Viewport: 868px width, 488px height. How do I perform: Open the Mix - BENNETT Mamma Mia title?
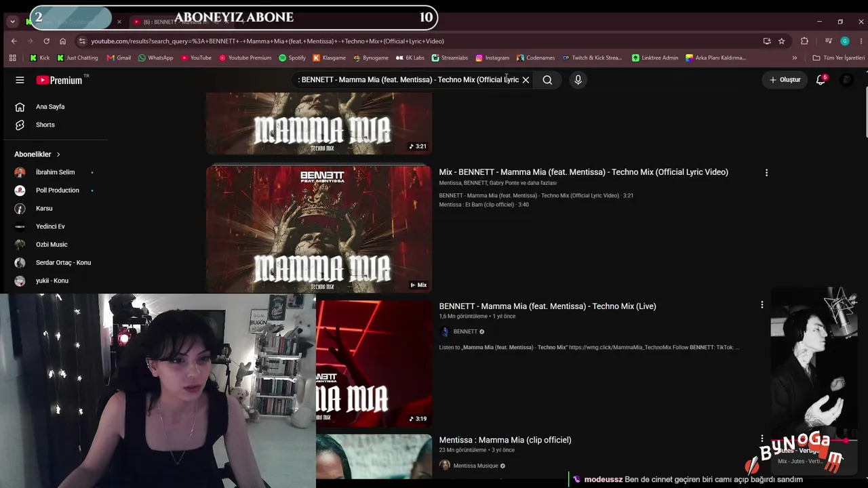583,172
